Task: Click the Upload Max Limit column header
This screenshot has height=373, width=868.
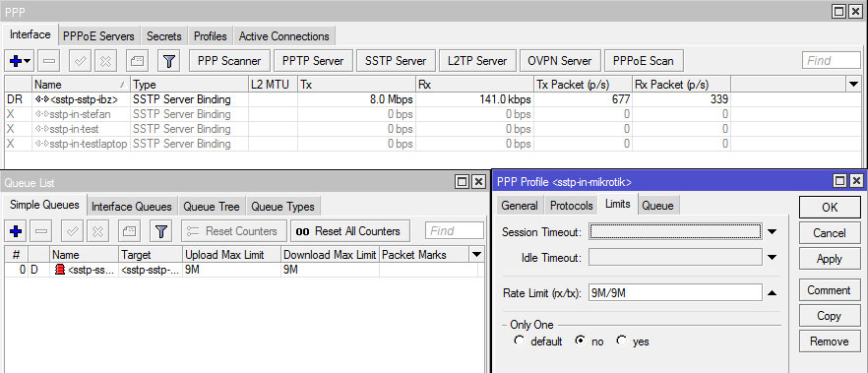Action: [231, 255]
